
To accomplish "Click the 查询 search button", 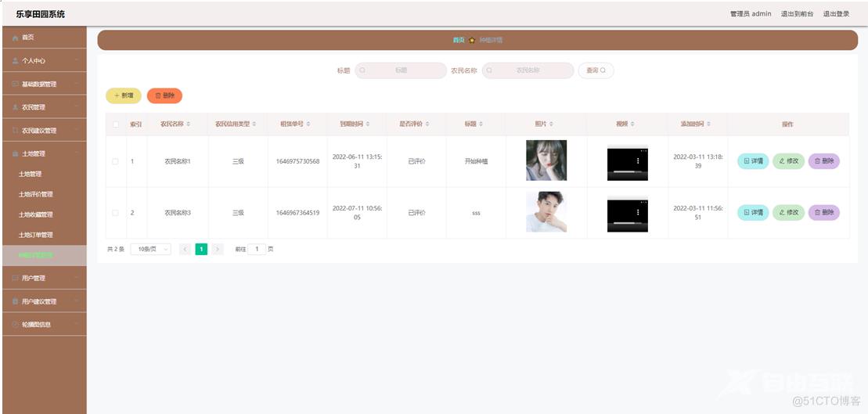I will [596, 71].
